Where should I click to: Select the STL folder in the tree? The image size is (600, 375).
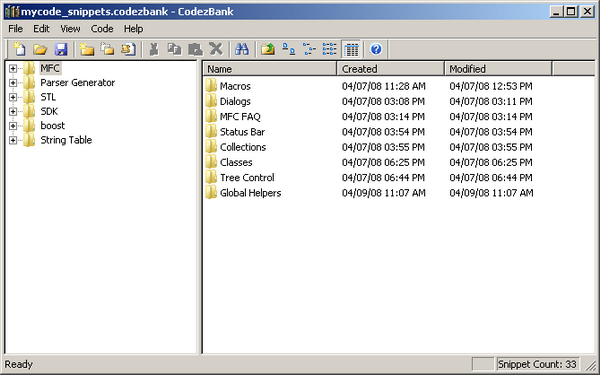tap(48, 97)
